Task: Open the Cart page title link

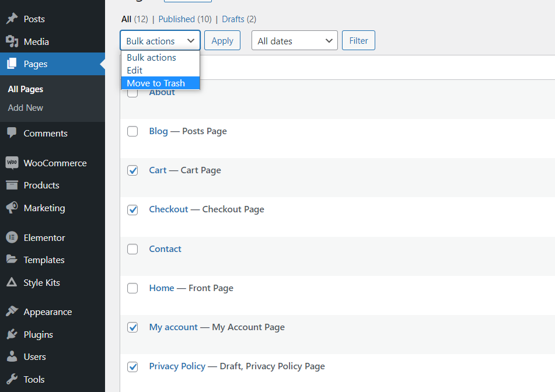Action: (x=158, y=170)
